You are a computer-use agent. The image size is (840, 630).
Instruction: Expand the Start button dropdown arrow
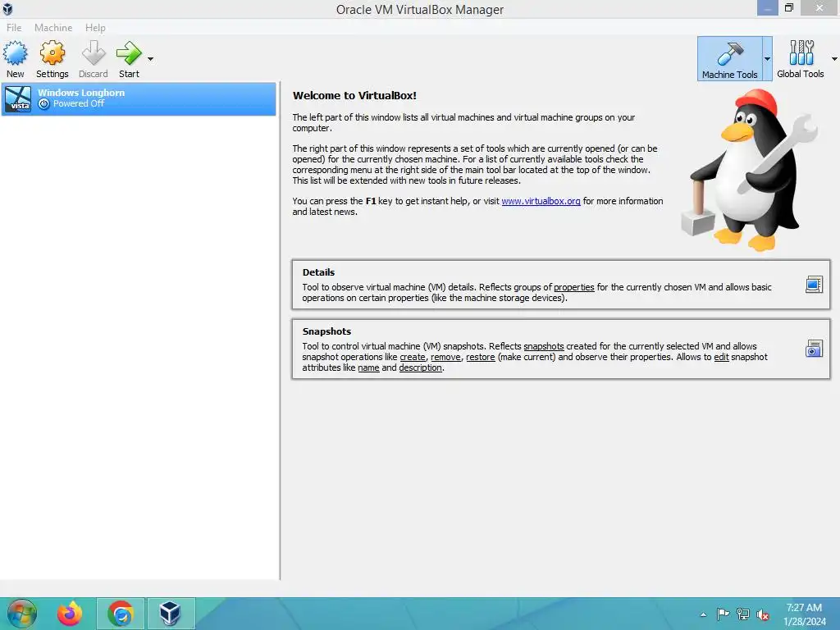[151, 59]
